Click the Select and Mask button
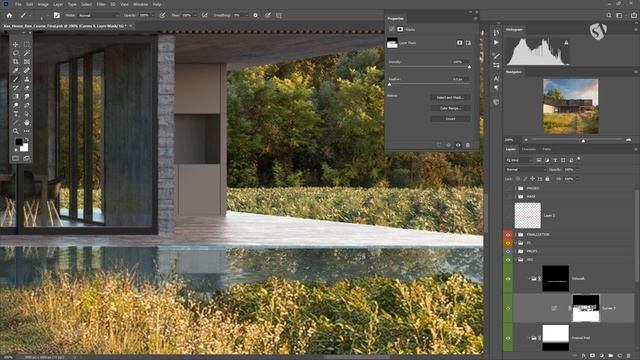The width and height of the screenshot is (640, 360). (x=450, y=98)
